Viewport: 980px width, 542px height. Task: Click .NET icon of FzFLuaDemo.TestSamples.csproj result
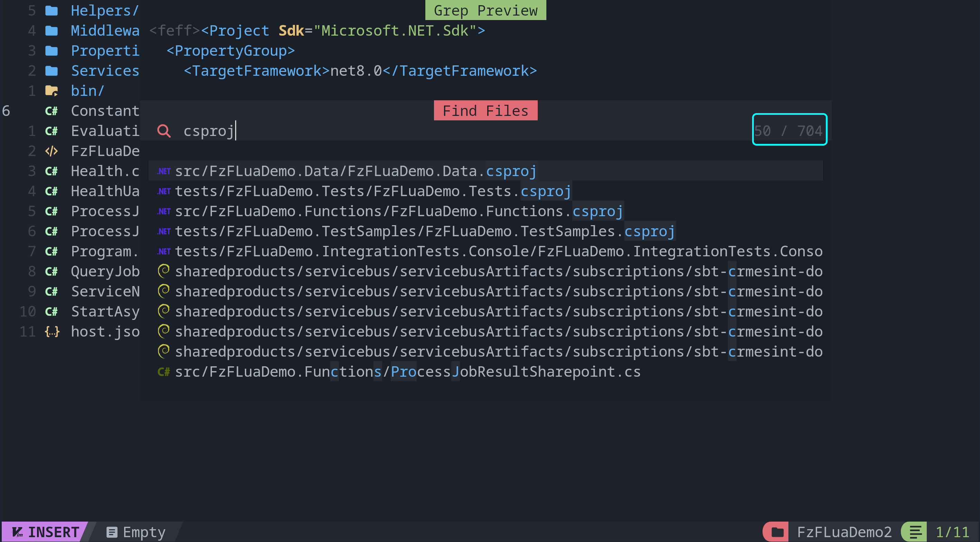pos(164,231)
